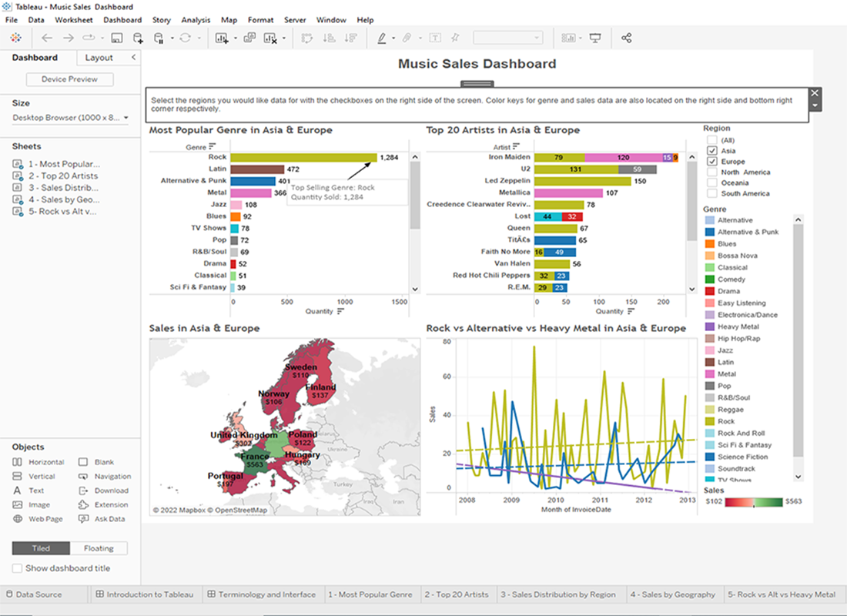Viewport: 847px width, 616px height.
Task: Collapse the left side pane chevron
Action: tap(133, 58)
